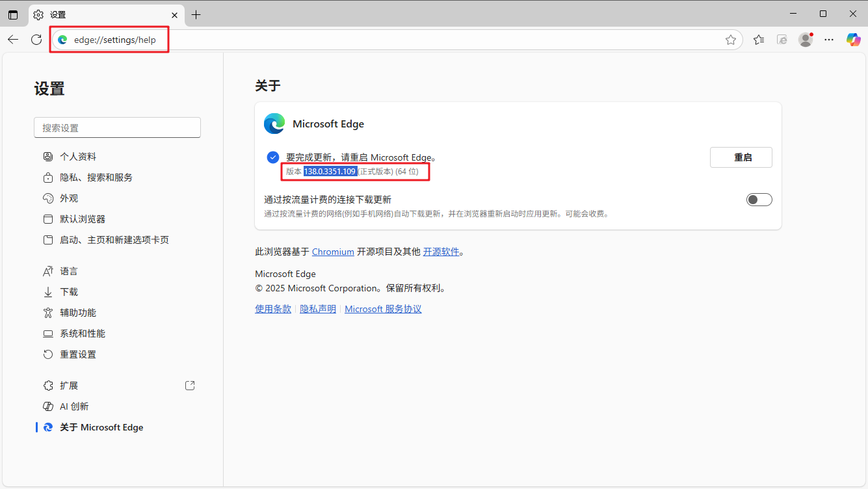Click the lock icon beside 隐私、搜索和服务
The width and height of the screenshot is (868, 489).
(48, 178)
